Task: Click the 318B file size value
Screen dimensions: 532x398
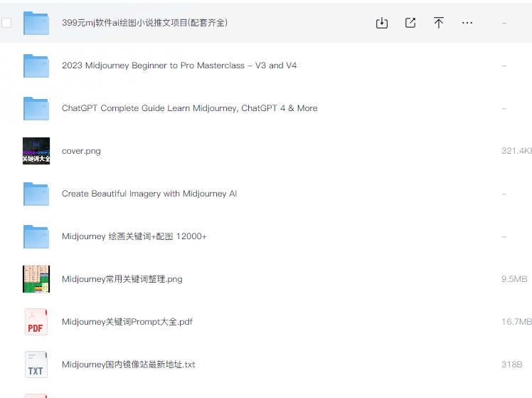Action: pos(511,365)
